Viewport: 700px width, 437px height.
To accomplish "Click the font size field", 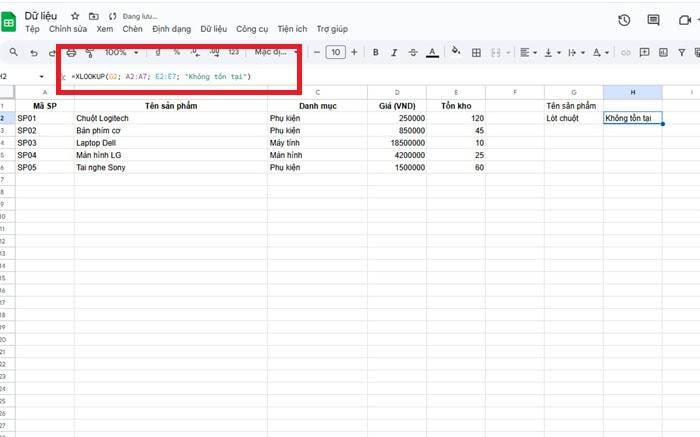I will tap(335, 52).
